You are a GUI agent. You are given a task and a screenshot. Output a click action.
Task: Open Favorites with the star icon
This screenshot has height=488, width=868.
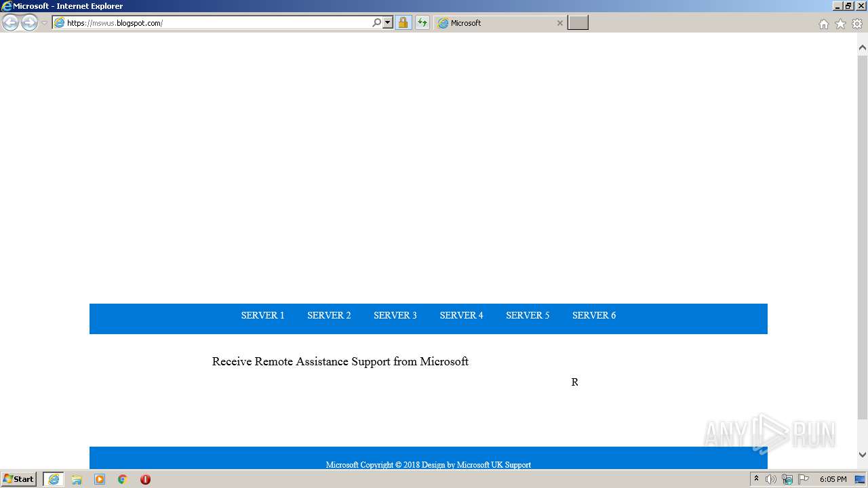(x=840, y=24)
